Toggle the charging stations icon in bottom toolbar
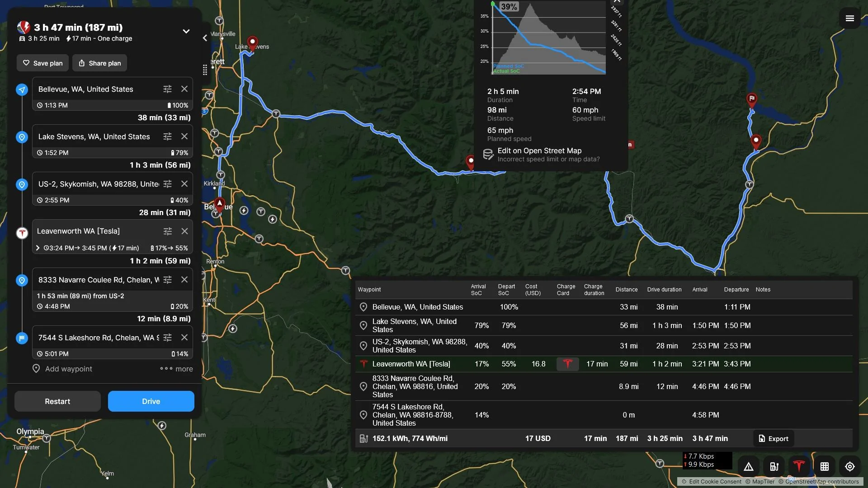This screenshot has width=868, height=488. tap(774, 466)
